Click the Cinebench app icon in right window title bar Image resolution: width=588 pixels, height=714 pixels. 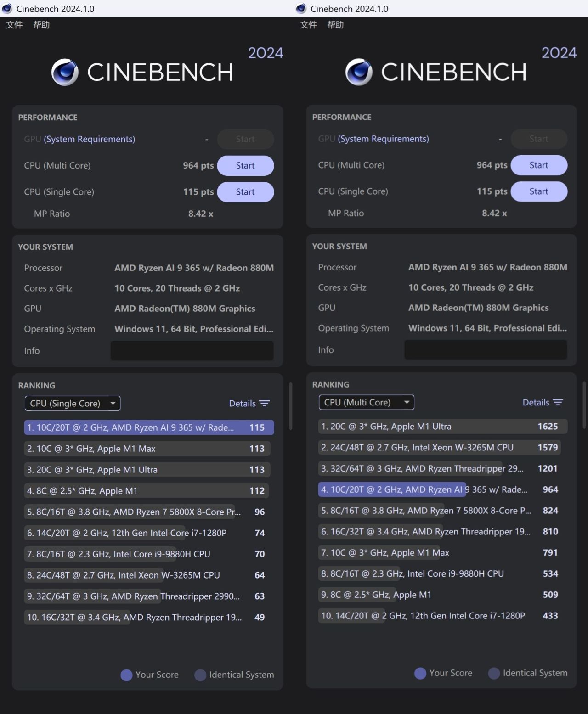point(301,9)
